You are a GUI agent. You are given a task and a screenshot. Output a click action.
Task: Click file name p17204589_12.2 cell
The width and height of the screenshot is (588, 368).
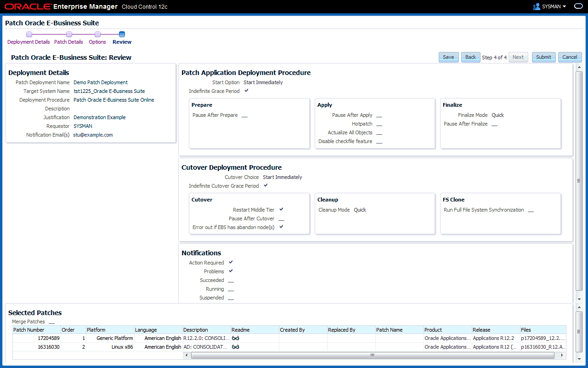pyautogui.click(x=543, y=338)
